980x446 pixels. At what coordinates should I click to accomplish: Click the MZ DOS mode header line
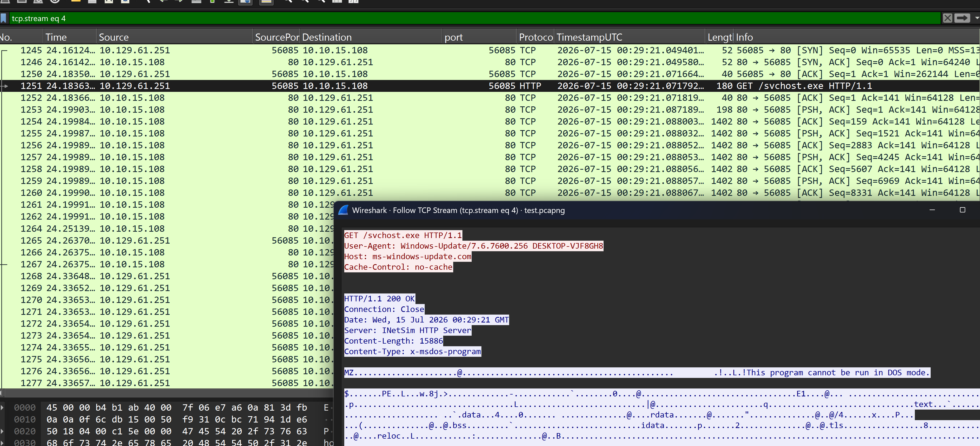[637, 373]
